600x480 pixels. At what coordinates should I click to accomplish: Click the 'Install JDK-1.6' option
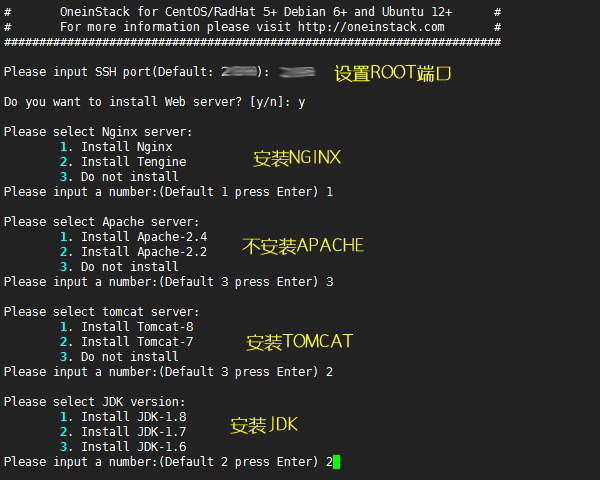(123, 447)
